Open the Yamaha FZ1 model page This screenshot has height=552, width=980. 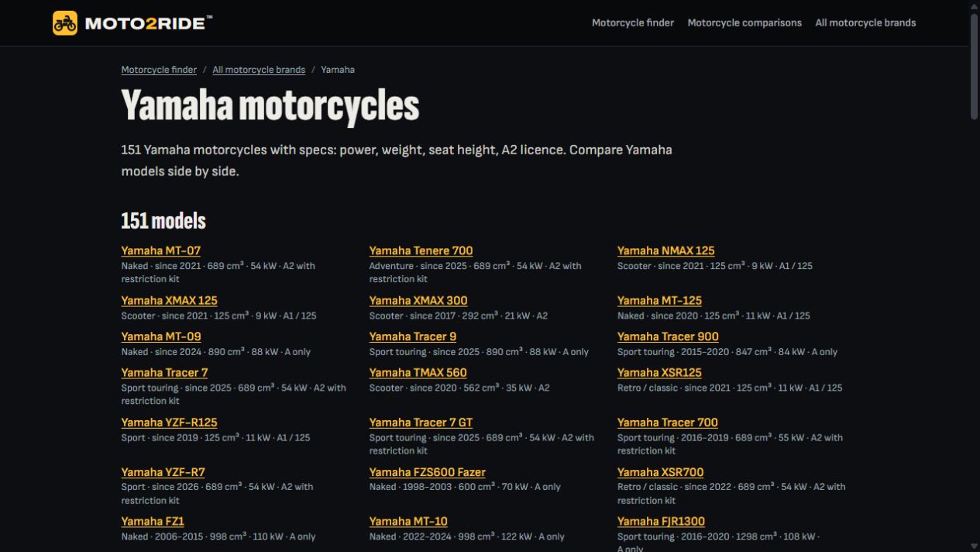coord(153,521)
